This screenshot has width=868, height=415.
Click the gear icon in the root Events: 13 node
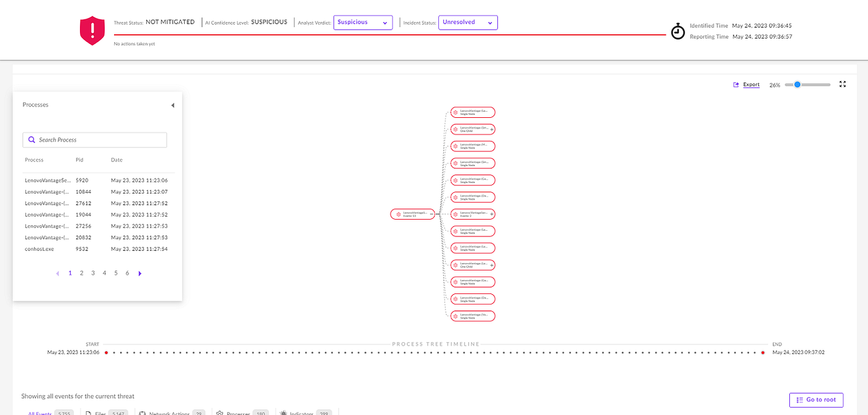tap(399, 214)
